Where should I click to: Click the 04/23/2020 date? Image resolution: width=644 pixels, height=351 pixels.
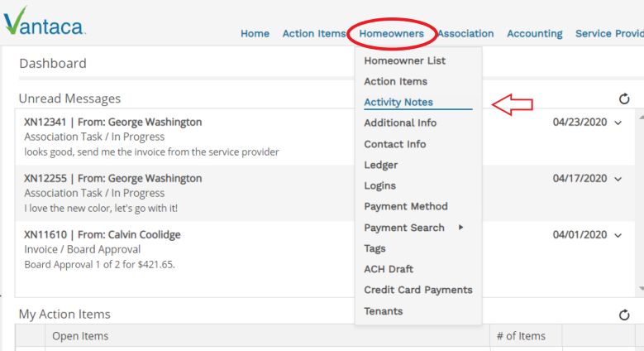(580, 123)
